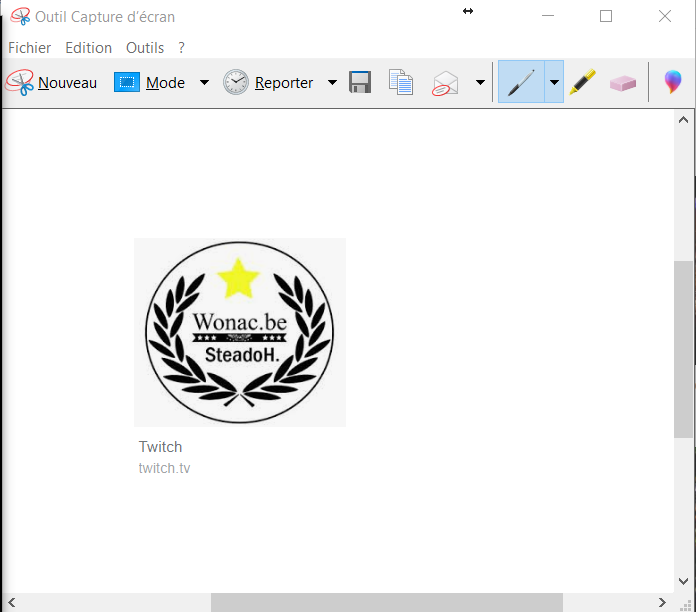Open the Edition menu

88,47
